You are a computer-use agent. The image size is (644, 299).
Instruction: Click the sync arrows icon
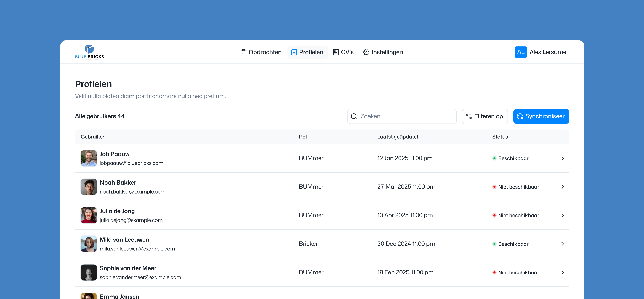[520, 116]
